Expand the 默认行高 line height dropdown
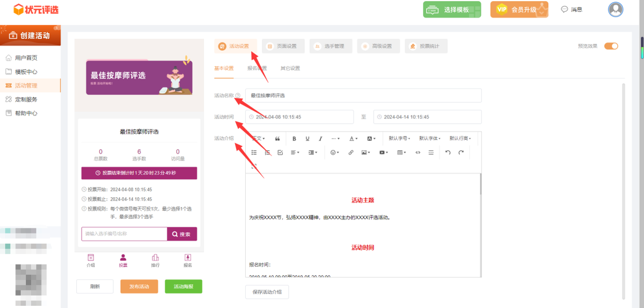The height and width of the screenshot is (308, 644). click(460, 139)
